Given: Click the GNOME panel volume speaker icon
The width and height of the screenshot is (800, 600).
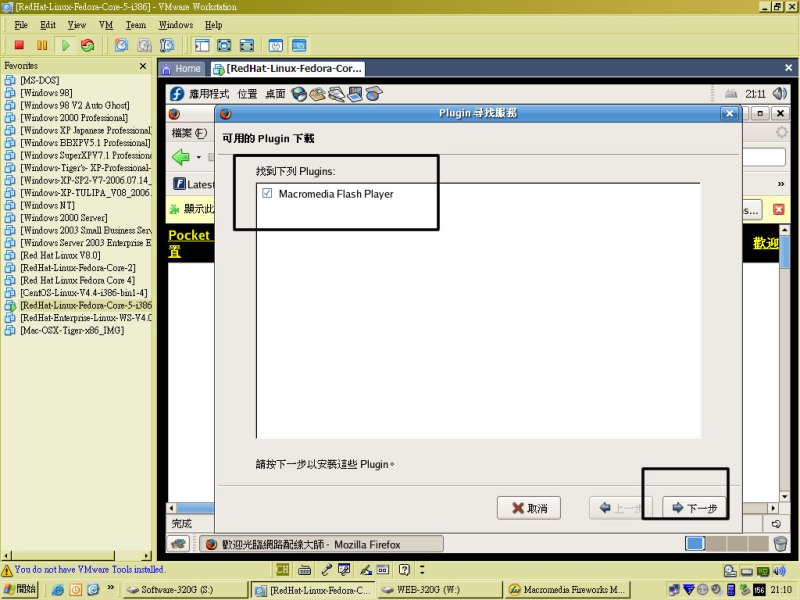Looking at the screenshot, I should pos(780,93).
